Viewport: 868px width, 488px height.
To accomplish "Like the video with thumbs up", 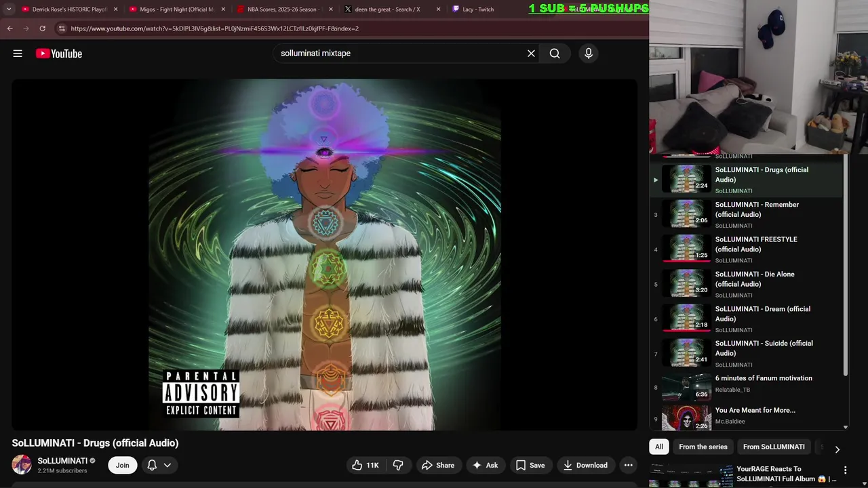I will tap(365, 465).
